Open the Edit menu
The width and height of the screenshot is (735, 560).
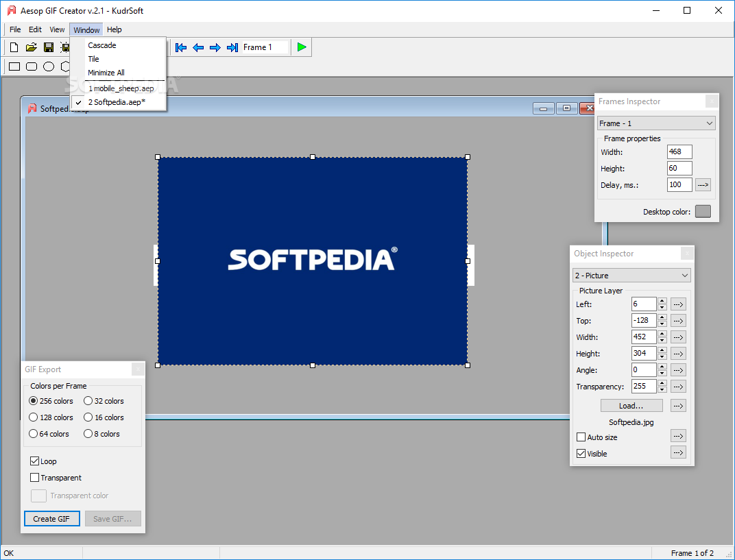point(35,29)
